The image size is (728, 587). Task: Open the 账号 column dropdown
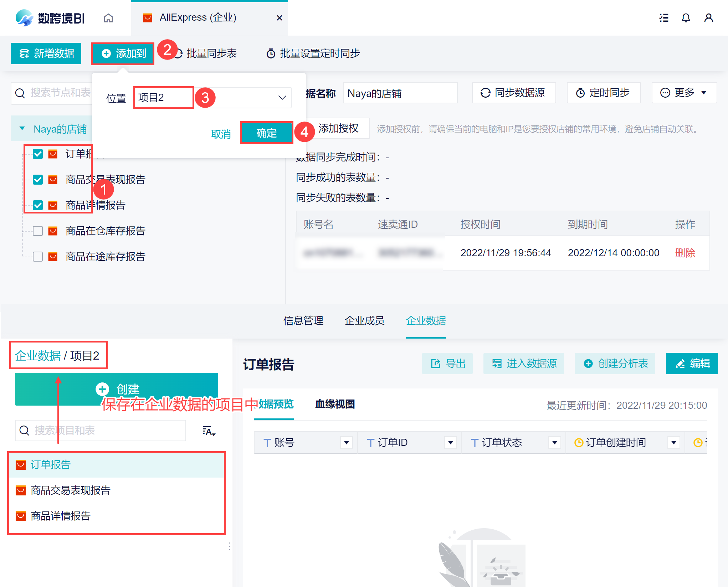[346, 443]
